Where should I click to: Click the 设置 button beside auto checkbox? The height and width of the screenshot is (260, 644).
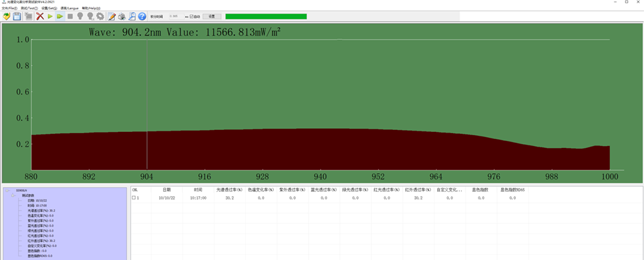(x=212, y=16)
